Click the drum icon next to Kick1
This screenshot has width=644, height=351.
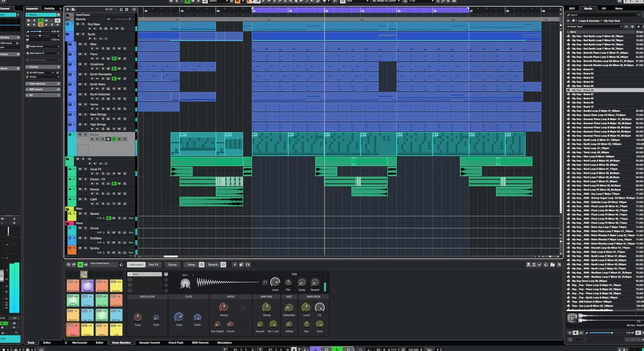185,284
